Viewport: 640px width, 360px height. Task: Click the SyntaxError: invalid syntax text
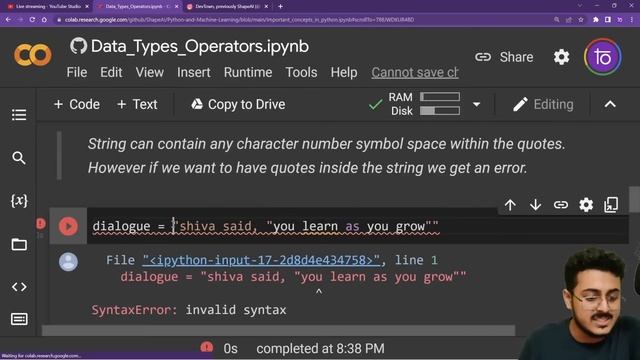click(189, 310)
